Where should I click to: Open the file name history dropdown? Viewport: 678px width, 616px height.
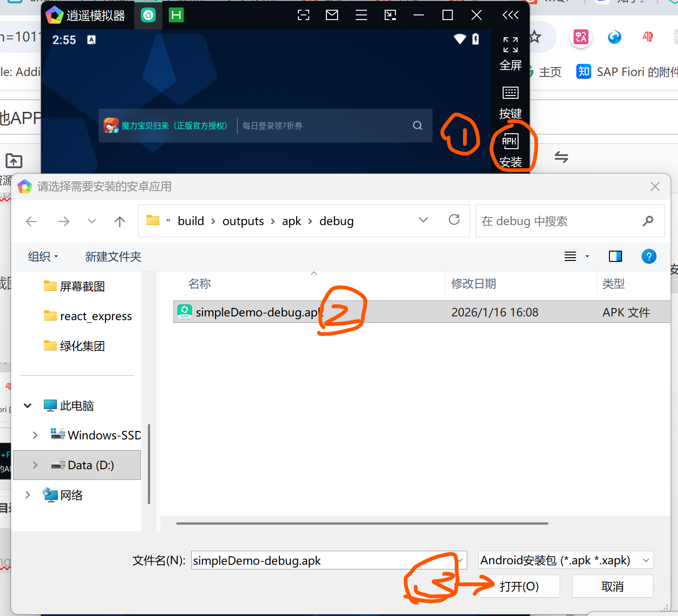(461, 560)
